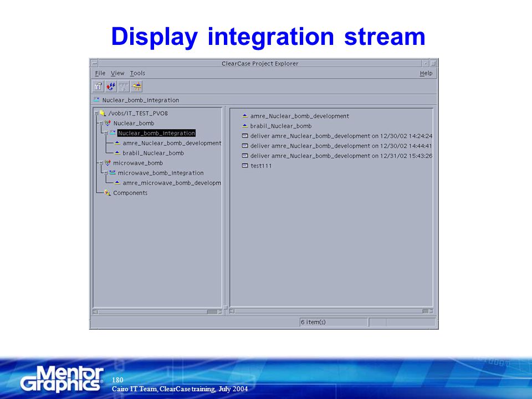Screen dimensions: 532x399
Task: Click the left tree pane horizontal scrollbar
Action: 157,311
